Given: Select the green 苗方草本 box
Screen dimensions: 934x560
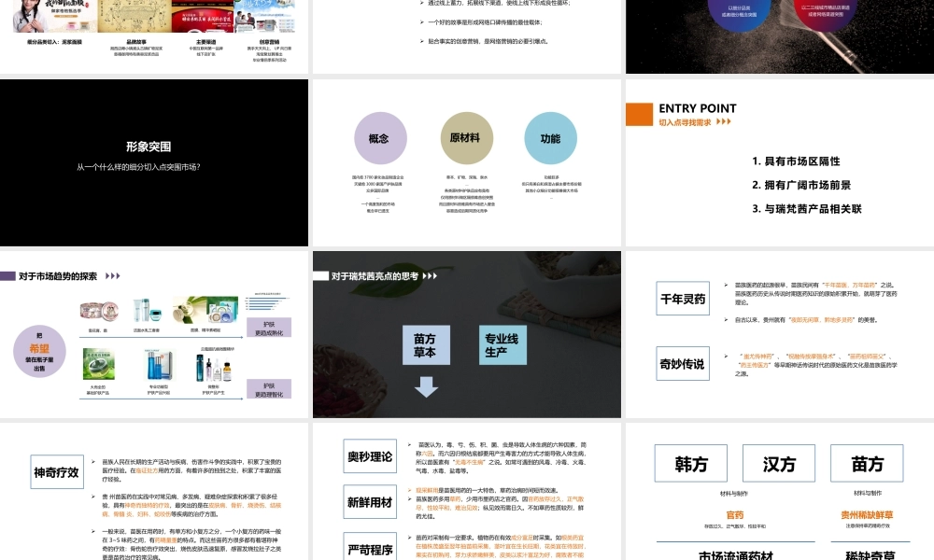Looking at the screenshot, I should (x=426, y=344).
